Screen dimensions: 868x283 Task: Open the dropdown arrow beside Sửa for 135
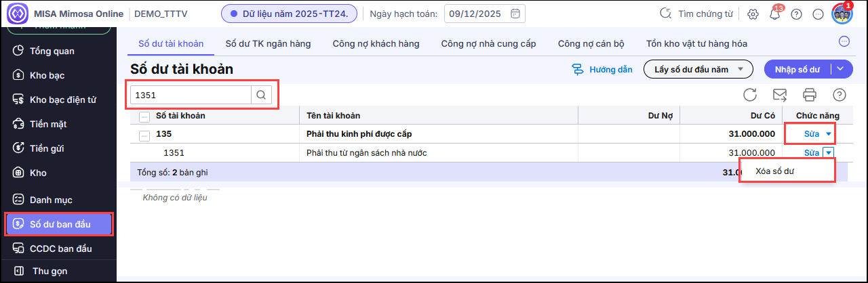[828, 134]
